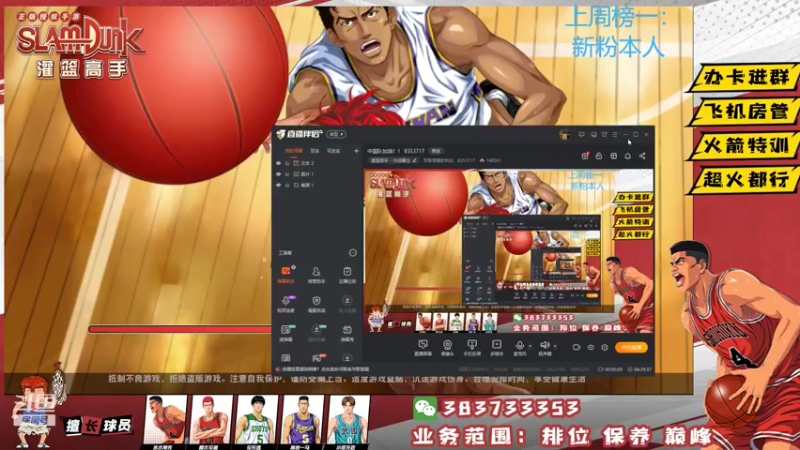Open the 主播任务 checklist-icon tool
The image size is (800, 450).
347,274
